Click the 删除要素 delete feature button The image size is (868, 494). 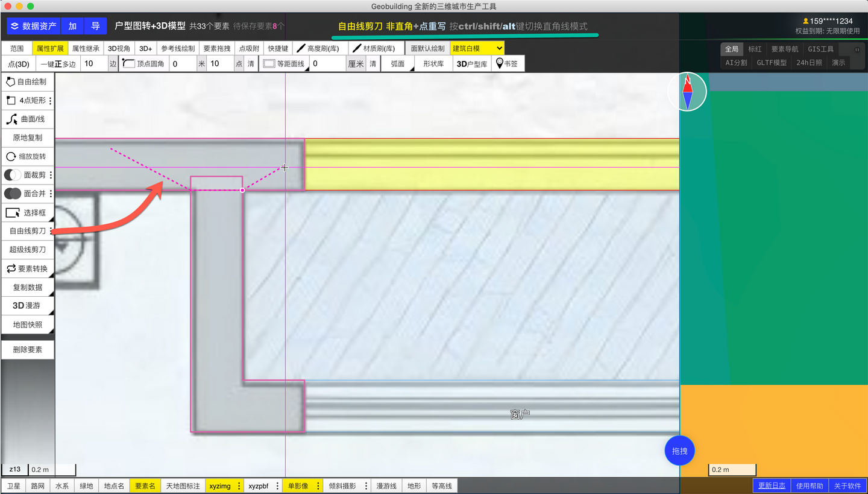(x=27, y=350)
